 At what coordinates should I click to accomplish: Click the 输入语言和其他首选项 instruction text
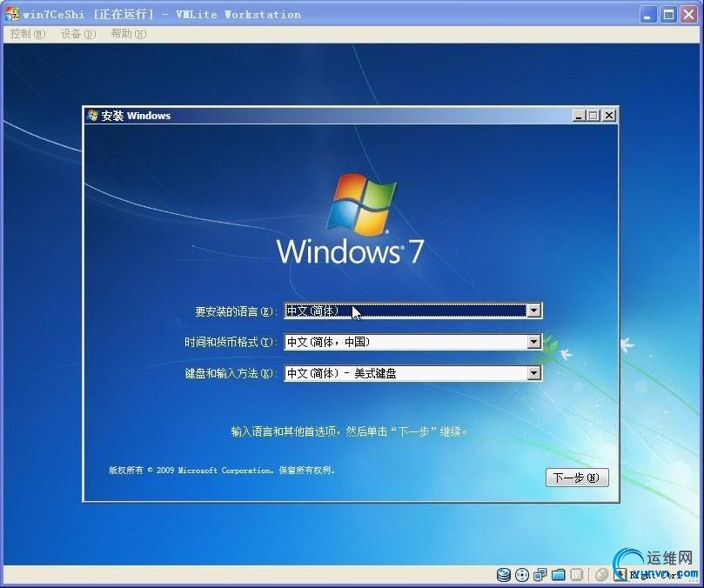349,431
